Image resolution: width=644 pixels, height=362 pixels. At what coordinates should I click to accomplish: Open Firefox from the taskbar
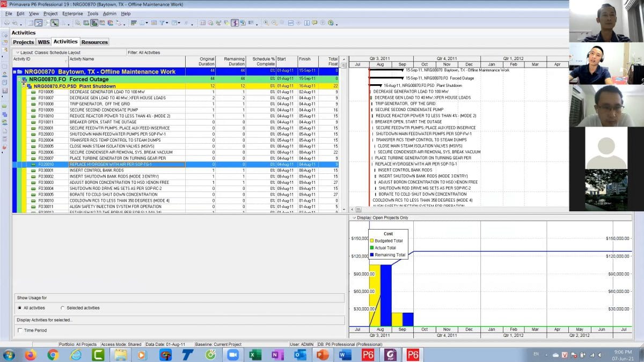[x=30, y=354]
